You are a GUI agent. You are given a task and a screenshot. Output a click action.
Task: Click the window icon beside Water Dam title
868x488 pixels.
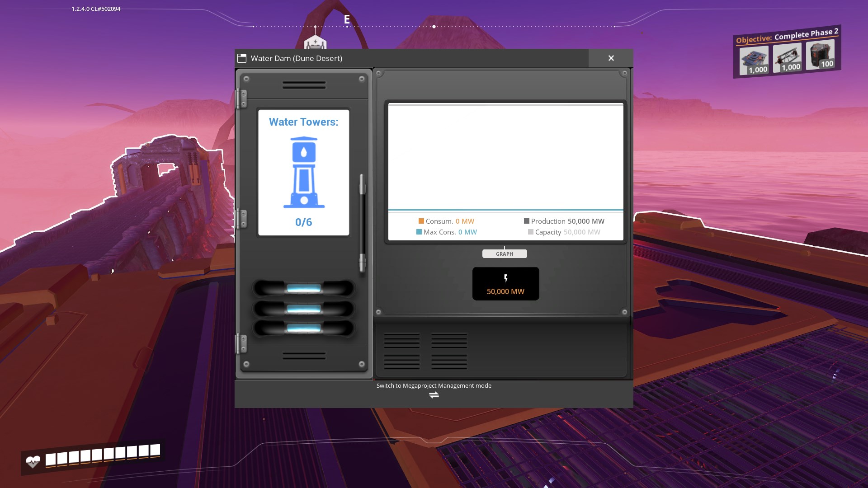point(242,58)
